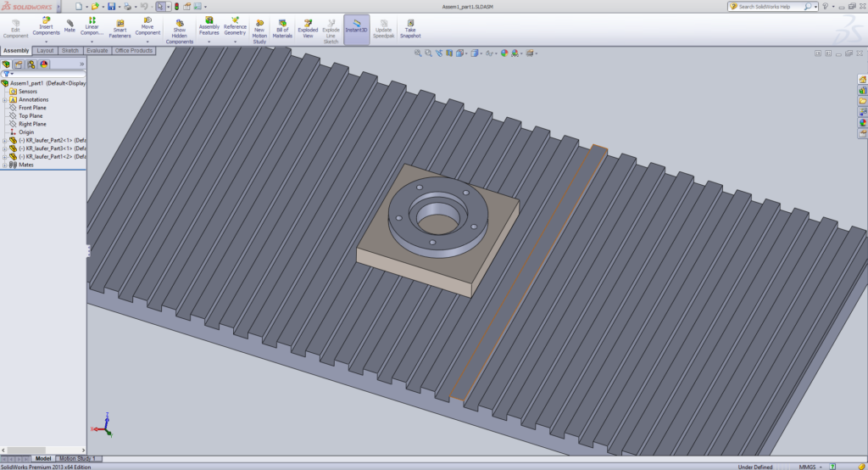Switch to the Office Products tab
This screenshot has height=470, width=868.
coord(134,50)
